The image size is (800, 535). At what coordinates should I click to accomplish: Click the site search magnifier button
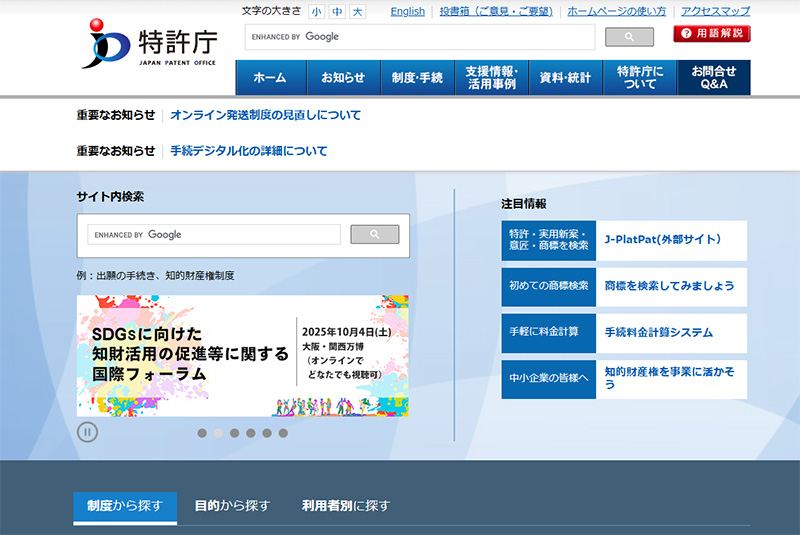pyautogui.click(x=374, y=234)
